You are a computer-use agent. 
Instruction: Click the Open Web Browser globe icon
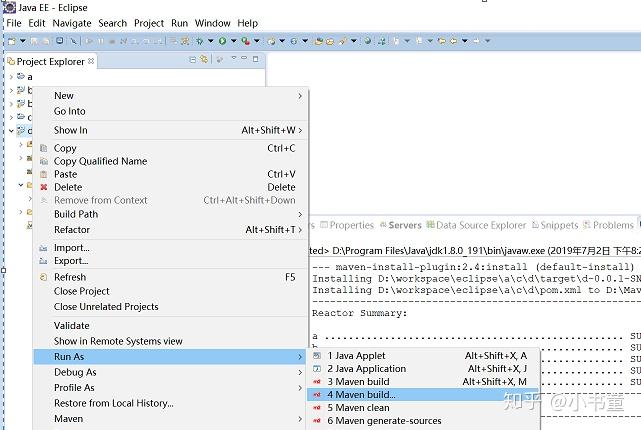pyautogui.click(x=368, y=41)
